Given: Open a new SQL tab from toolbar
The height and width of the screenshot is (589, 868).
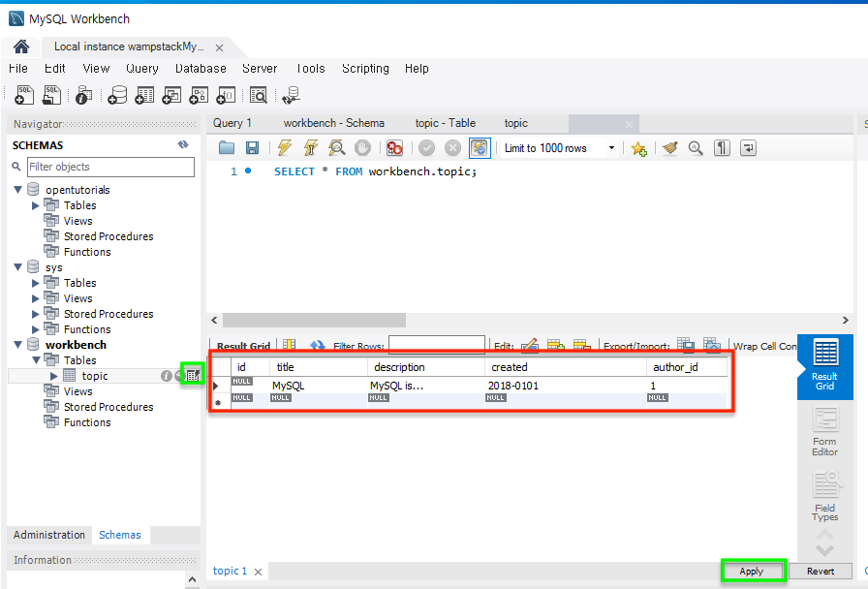Looking at the screenshot, I should (24, 95).
